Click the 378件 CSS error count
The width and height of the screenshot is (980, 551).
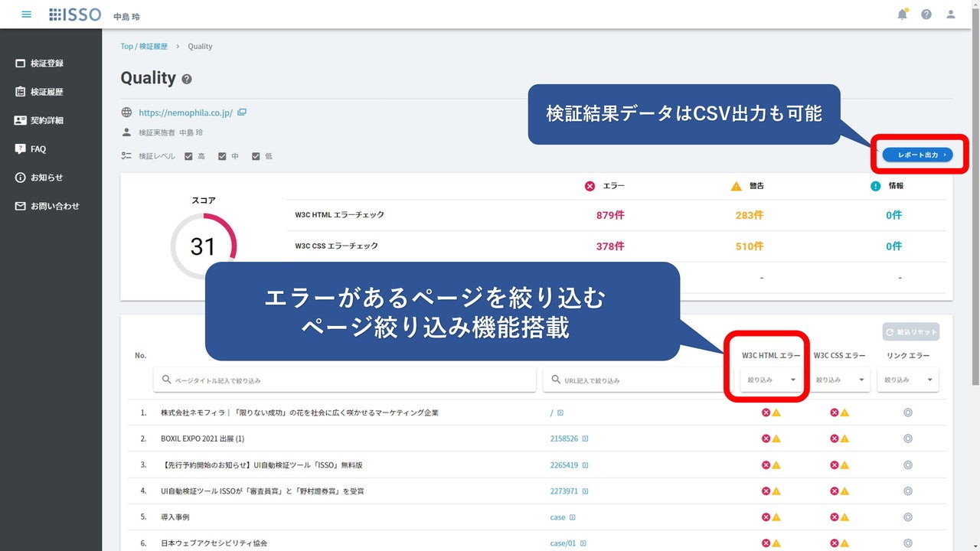(610, 246)
